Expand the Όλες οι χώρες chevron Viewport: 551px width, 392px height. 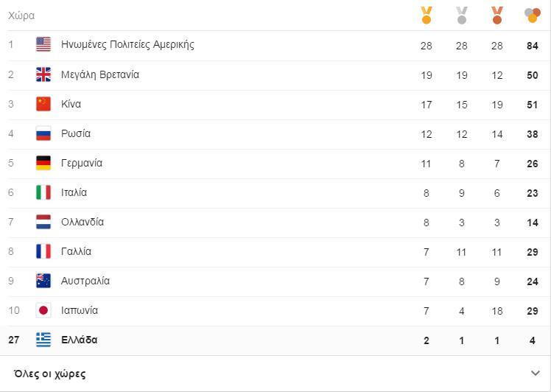535,374
